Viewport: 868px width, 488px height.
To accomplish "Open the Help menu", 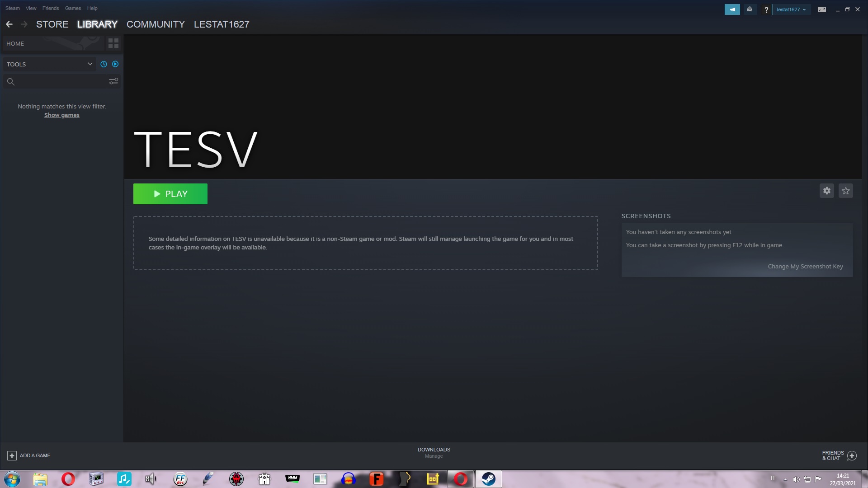I will pyautogui.click(x=92, y=8).
